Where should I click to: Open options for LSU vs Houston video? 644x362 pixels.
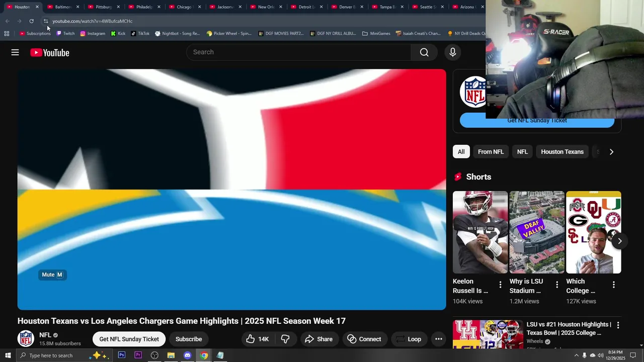point(618,325)
